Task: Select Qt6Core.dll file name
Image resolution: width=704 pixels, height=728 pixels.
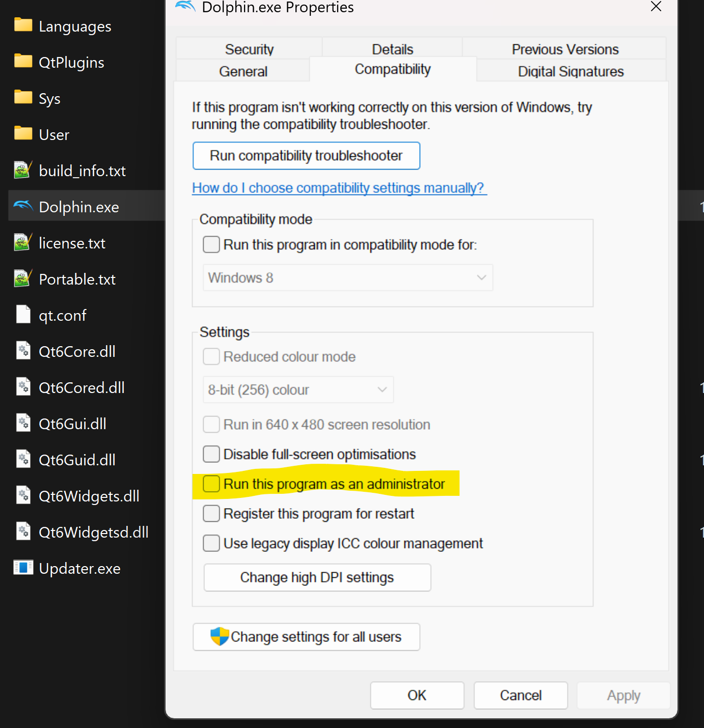Action: (x=77, y=351)
